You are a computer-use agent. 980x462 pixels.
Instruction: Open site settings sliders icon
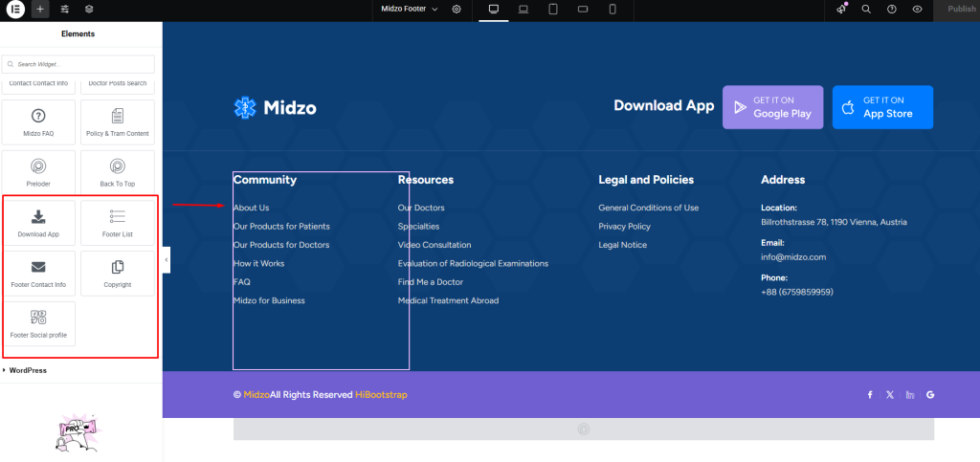65,10
